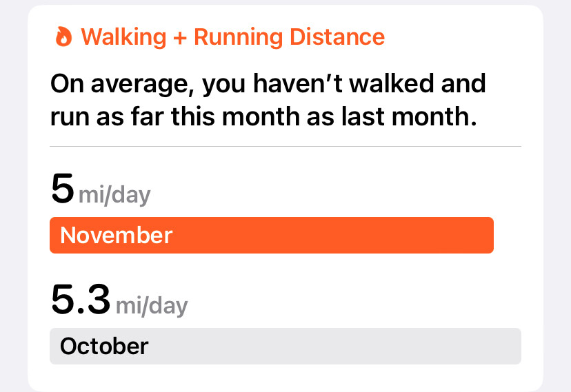Click the October label text
Screen dimensions: 571x392
pos(104,346)
